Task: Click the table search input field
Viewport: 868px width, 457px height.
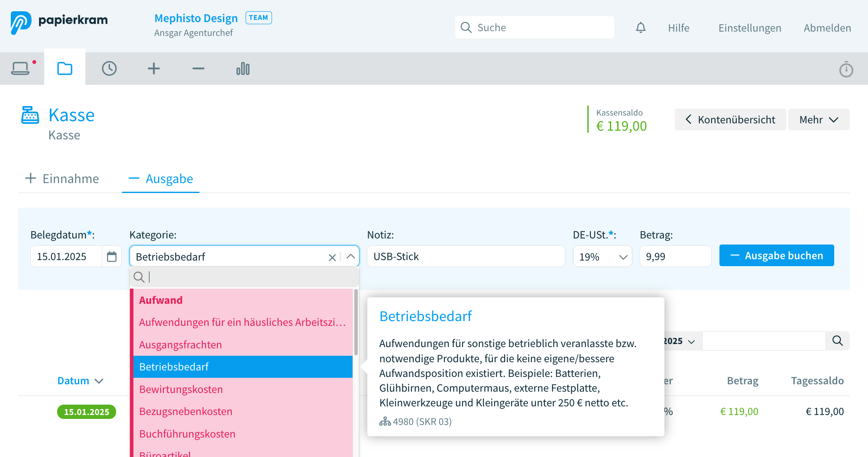Action: point(764,341)
